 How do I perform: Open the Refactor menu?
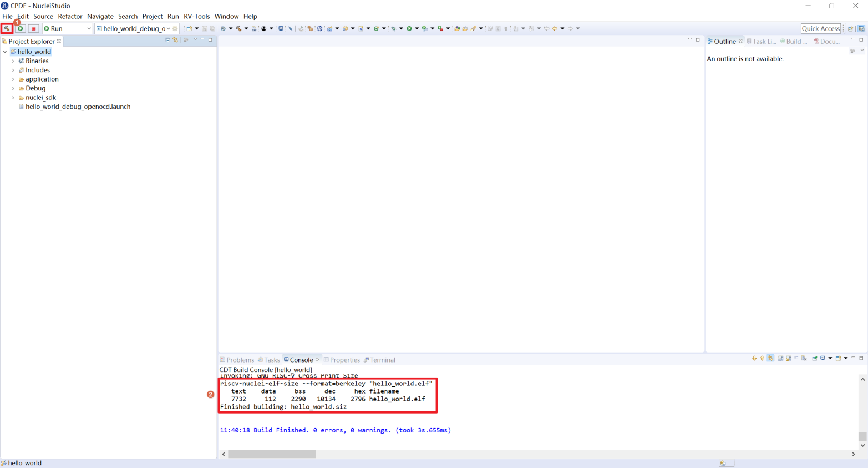pyautogui.click(x=70, y=16)
